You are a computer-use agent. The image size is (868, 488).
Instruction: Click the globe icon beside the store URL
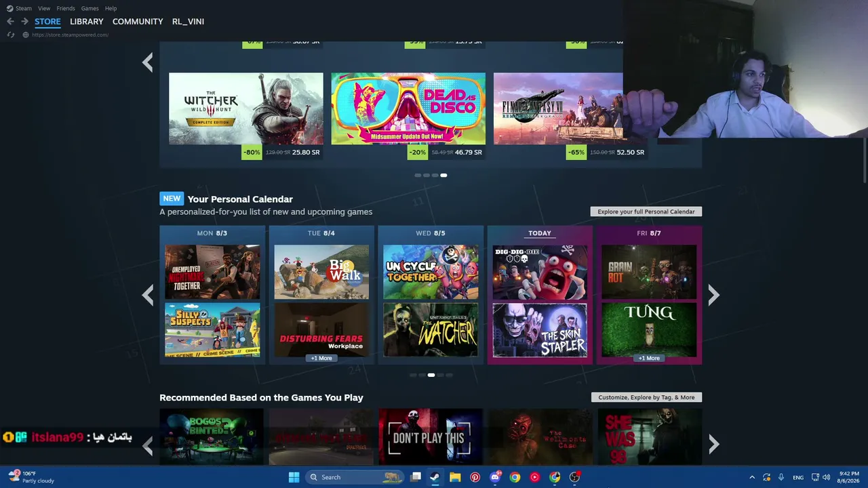pyautogui.click(x=26, y=35)
